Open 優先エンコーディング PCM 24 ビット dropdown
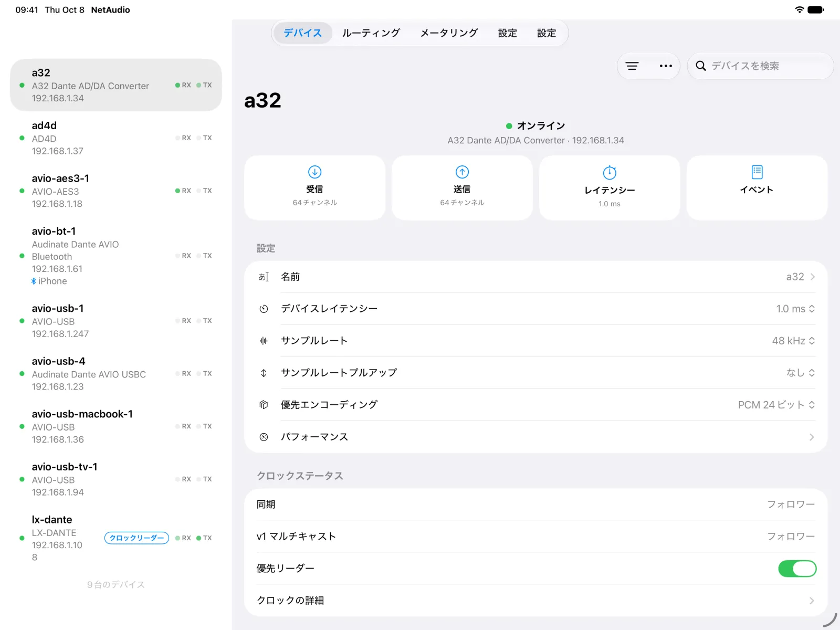Image resolution: width=840 pixels, height=630 pixels. [x=776, y=405]
